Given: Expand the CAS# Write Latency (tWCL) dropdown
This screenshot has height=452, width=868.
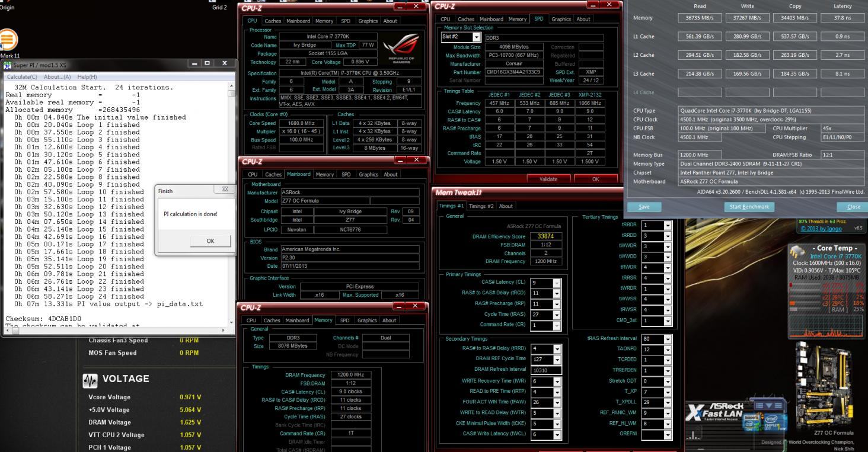Looking at the screenshot, I should click(x=556, y=434).
